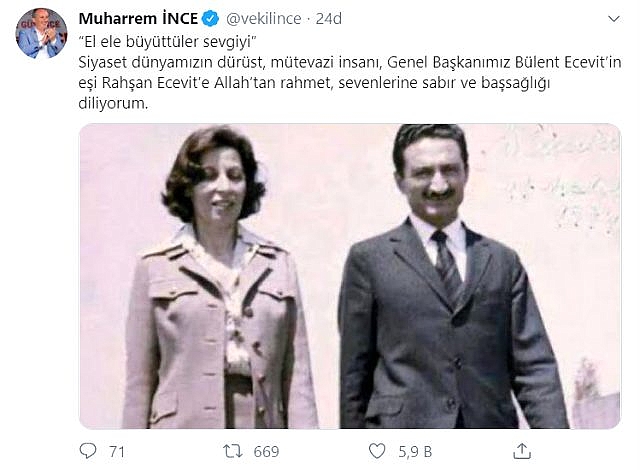This screenshot has width=640, height=470.
Task: Click the quoted line "El ele büyüttüler sevgiyi"
Action: pyautogui.click(x=167, y=41)
